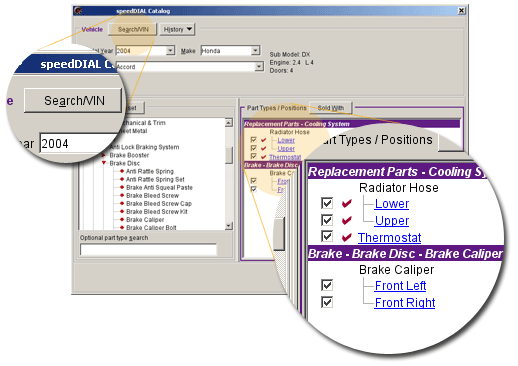
Task: Click the parts tree scroll-up arrow
Action: pyautogui.click(x=229, y=123)
